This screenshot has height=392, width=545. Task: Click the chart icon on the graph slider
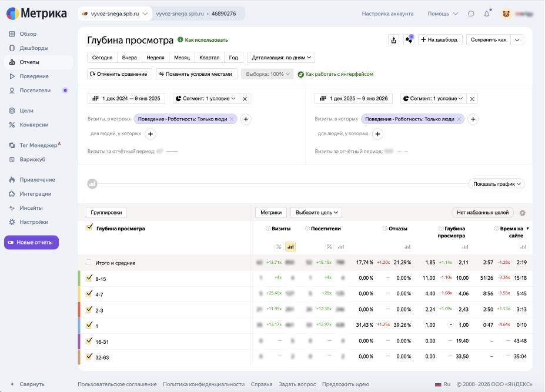click(92, 184)
